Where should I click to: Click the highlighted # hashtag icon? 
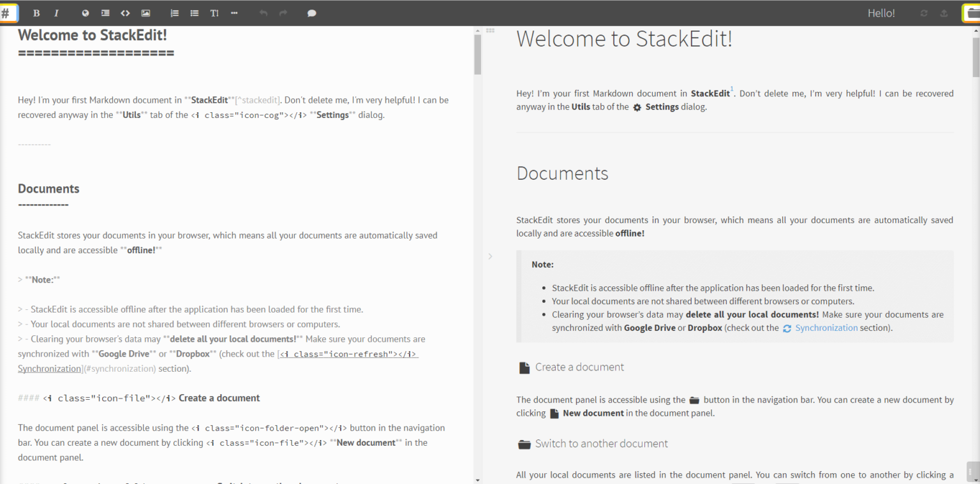[x=10, y=13]
